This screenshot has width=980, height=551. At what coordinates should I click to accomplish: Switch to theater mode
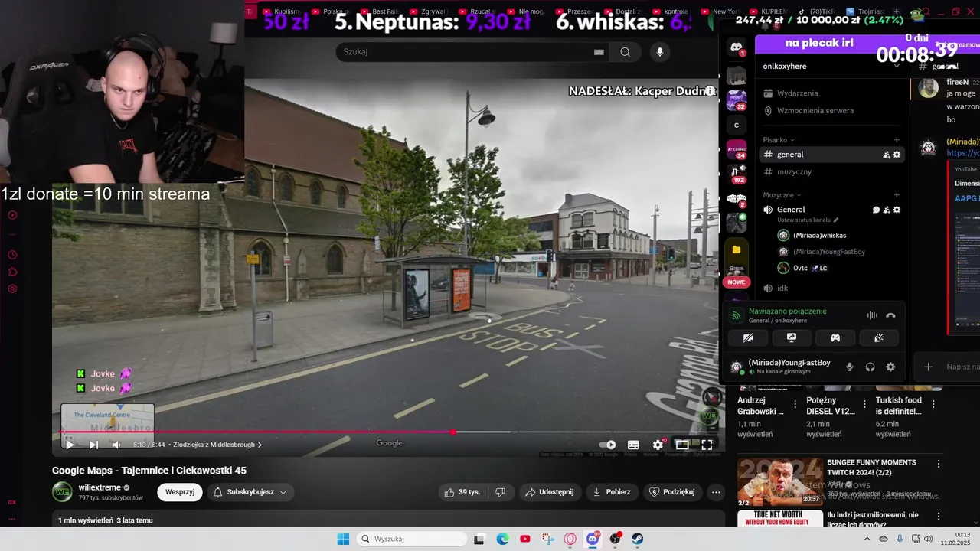pos(681,445)
